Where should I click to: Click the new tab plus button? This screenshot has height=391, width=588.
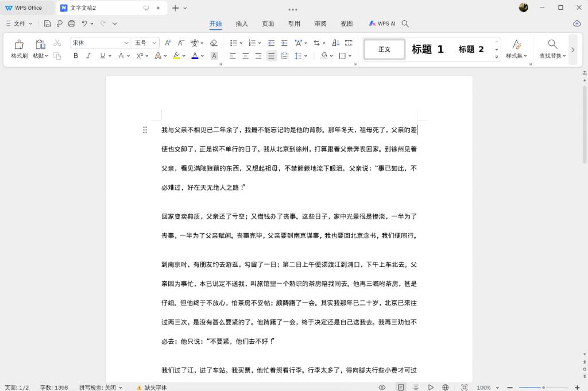click(x=175, y=8)
